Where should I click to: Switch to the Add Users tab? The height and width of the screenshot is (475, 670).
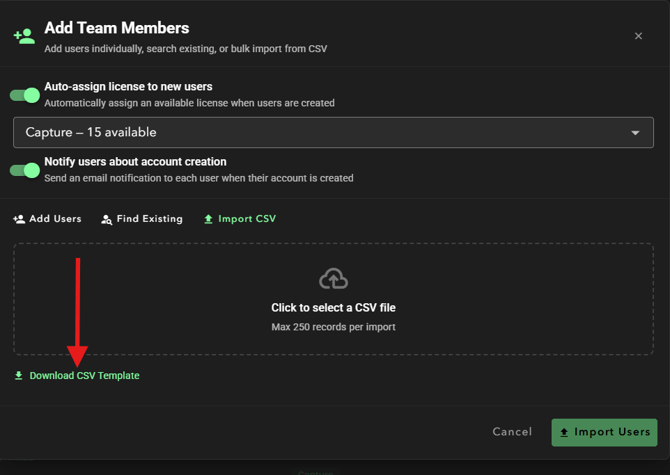click(47, 219)
